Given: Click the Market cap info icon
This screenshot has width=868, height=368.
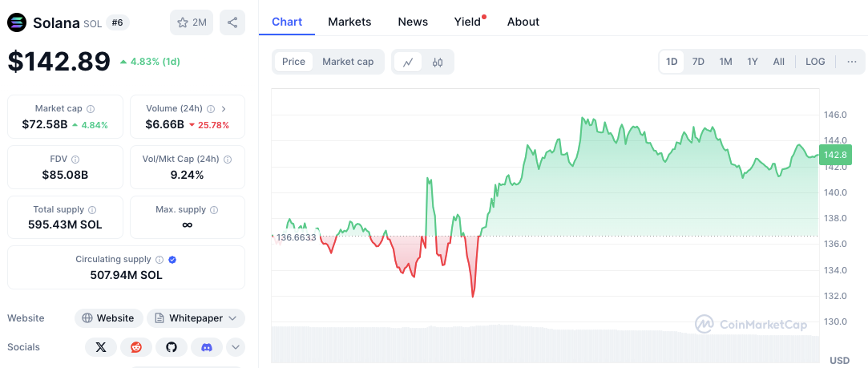Looking at the screenshot, I should [91, 109].
